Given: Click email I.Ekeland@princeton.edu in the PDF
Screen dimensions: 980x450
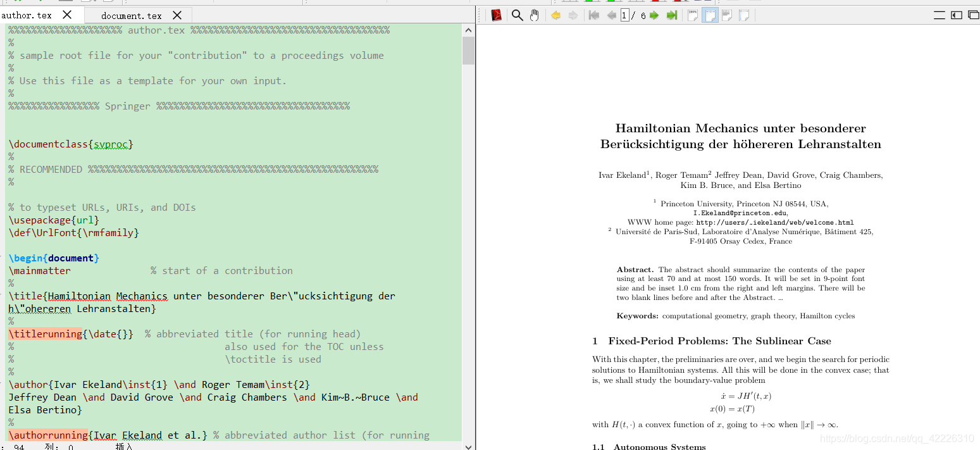Looking at the screenshot, I should click(x=740, y=213).
